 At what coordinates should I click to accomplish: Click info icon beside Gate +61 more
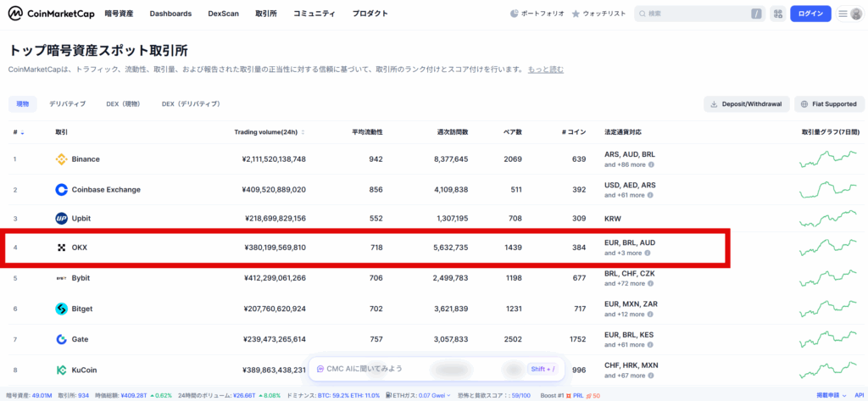[650, 344]
